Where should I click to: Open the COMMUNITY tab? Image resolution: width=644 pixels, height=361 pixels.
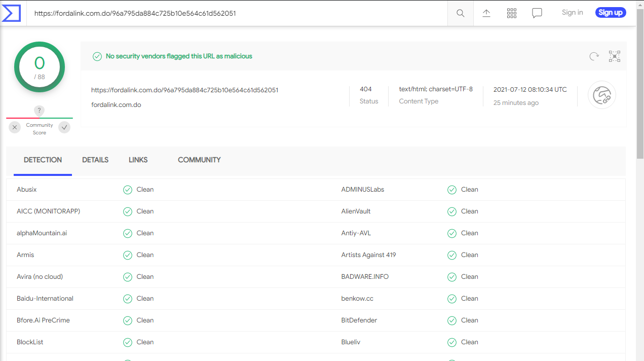coord(199,160)
